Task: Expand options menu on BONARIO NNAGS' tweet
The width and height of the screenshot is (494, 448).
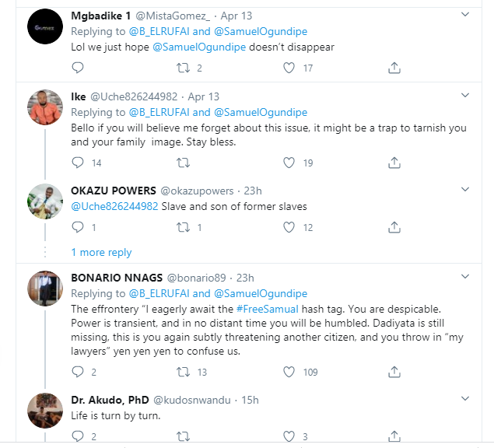Action: pos(466,276)
